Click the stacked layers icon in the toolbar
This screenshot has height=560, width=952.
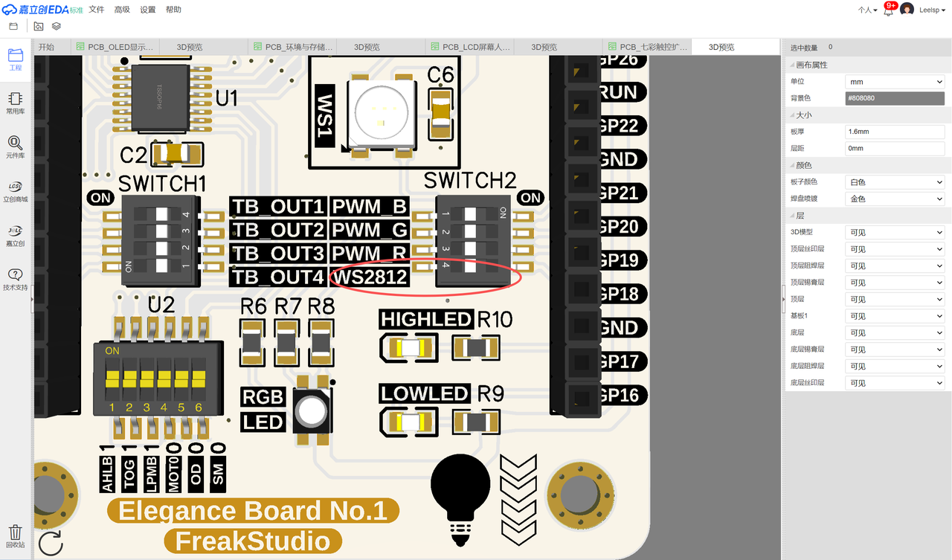click(57, 26)
